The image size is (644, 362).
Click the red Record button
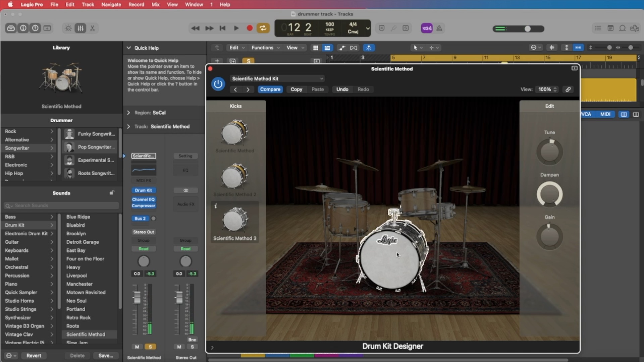click(250, 28)
